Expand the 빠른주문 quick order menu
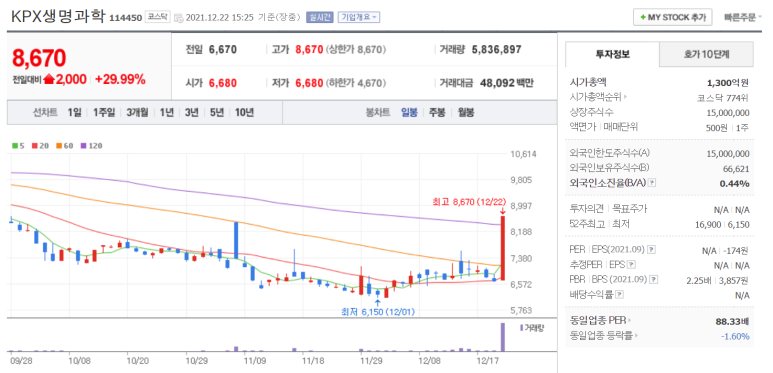The height and width of the screenshot is (373, 773). [x=743, y=17]
